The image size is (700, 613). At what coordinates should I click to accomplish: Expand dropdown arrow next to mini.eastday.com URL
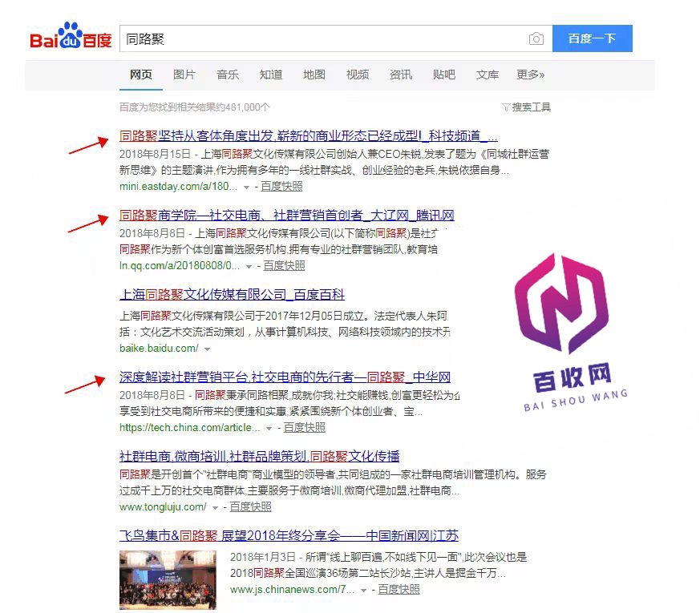[x=246, y=188]
